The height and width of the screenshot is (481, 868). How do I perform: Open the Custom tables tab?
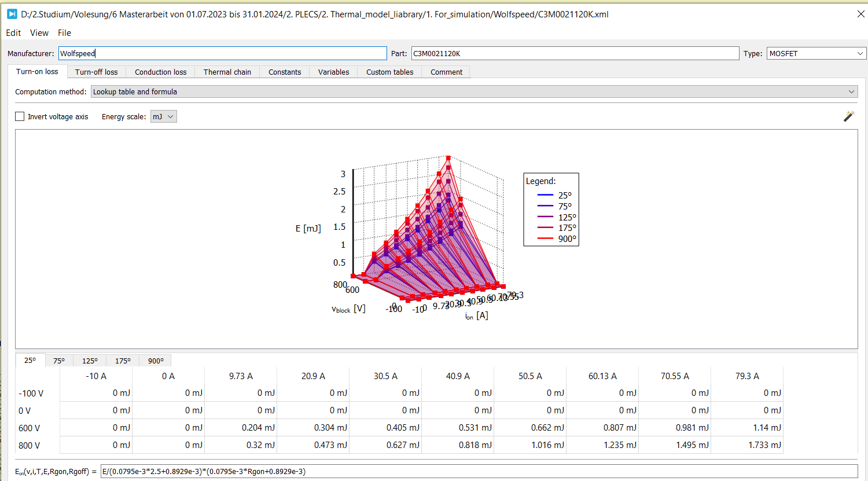click(389, 72)
